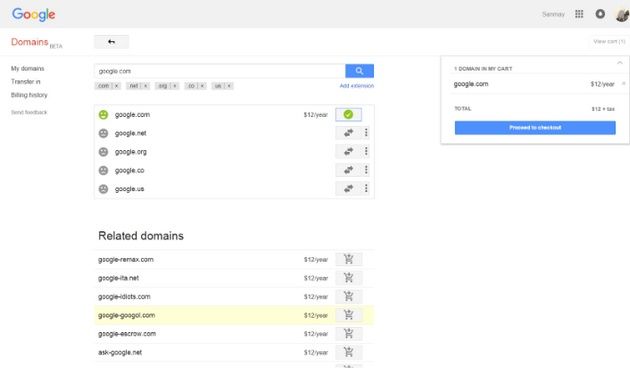
Task: Remove the .co extension chip
Action: click(202, 86)
